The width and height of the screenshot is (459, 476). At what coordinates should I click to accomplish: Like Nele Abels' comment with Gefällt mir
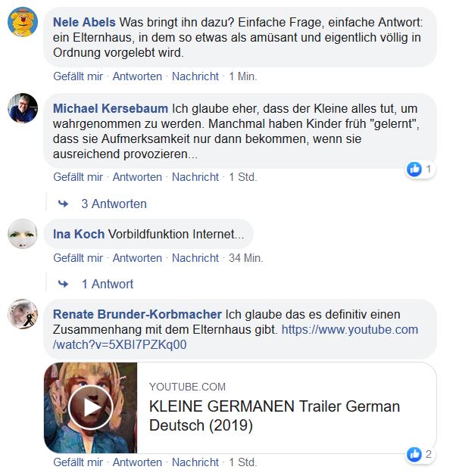point(78,76)
